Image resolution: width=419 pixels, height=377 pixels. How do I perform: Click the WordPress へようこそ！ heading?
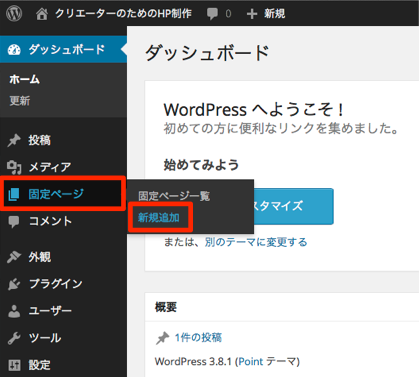(253, 110)
